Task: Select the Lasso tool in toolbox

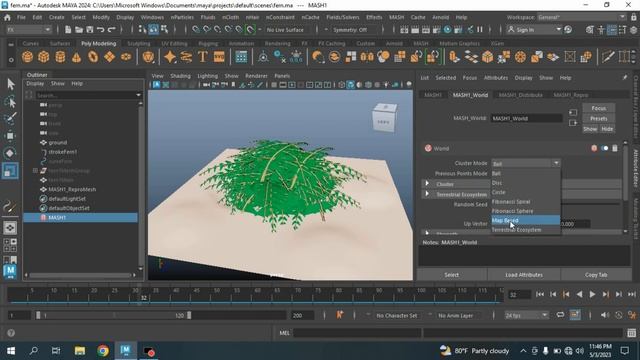Action: [x=10, y=101]
